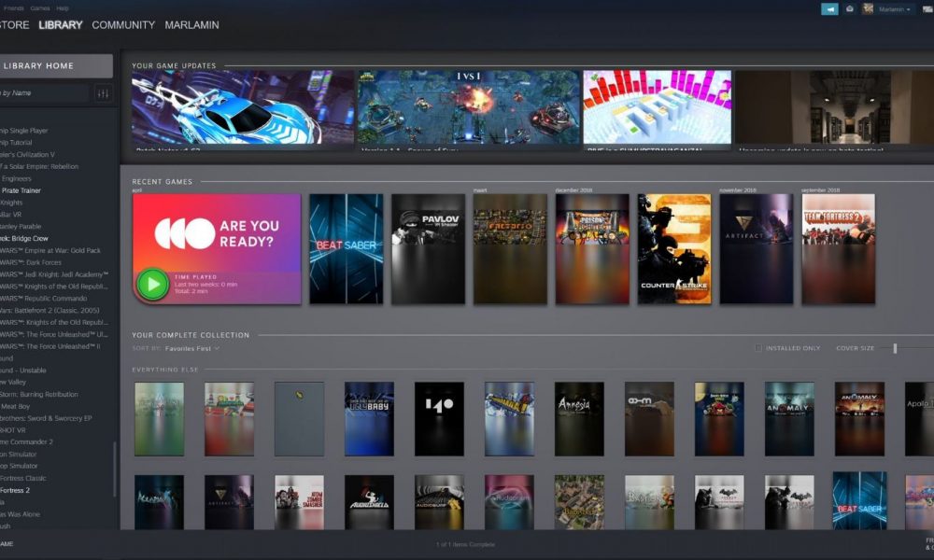
Task: Select Beat Saber in recent games
Action: (347, 249)
